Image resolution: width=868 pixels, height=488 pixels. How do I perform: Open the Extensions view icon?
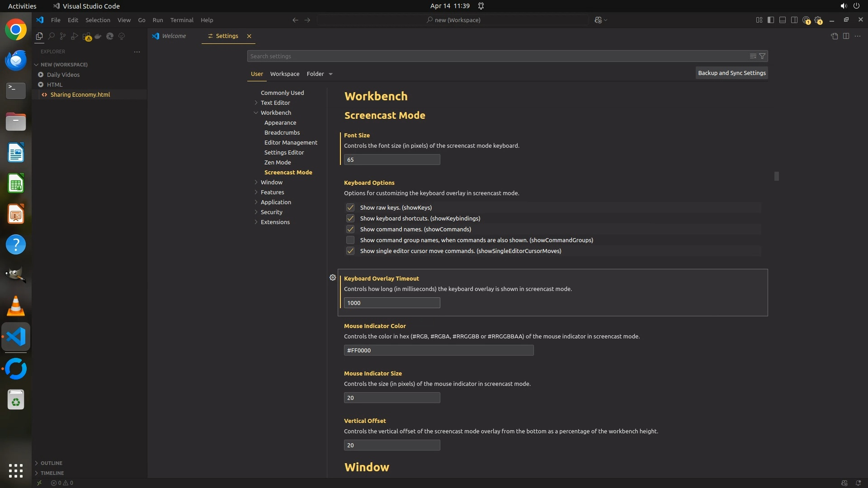[86, 36]
